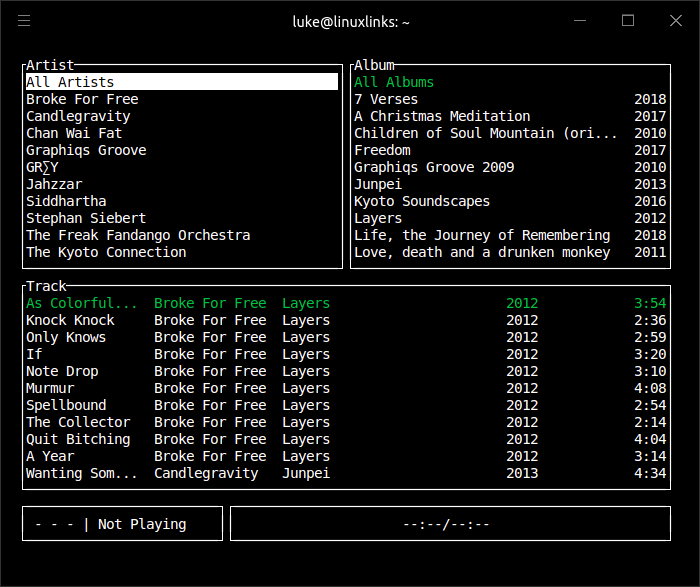This screenshot has height=587, width=700.
Task: Maximize the terminal window
Action: coord(628,21)
